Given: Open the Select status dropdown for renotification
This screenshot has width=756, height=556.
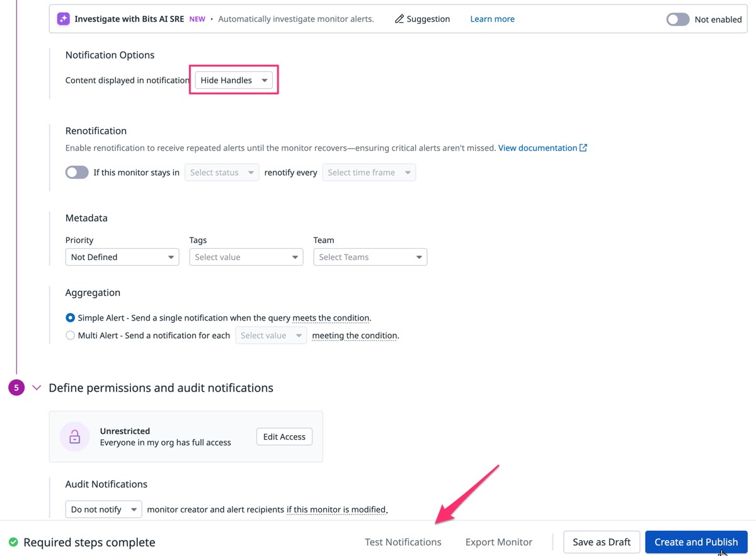Looking at the screenshot, I should click(x=221, y=172).
